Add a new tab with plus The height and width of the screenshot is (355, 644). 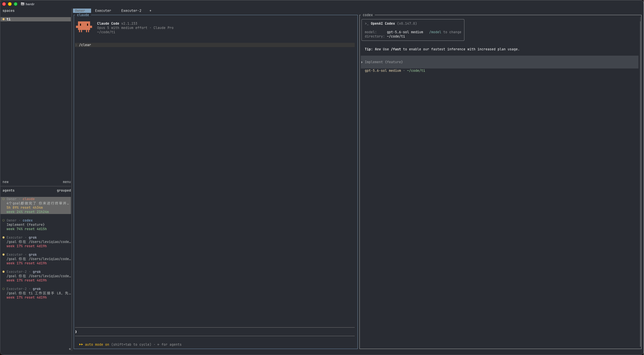(150, 11)
